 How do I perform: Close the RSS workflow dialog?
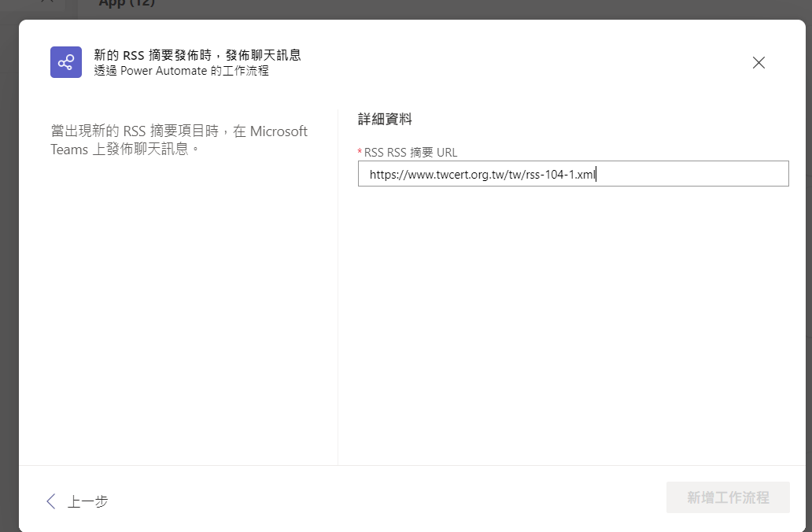pyautogui.click(x=758, y=63)
